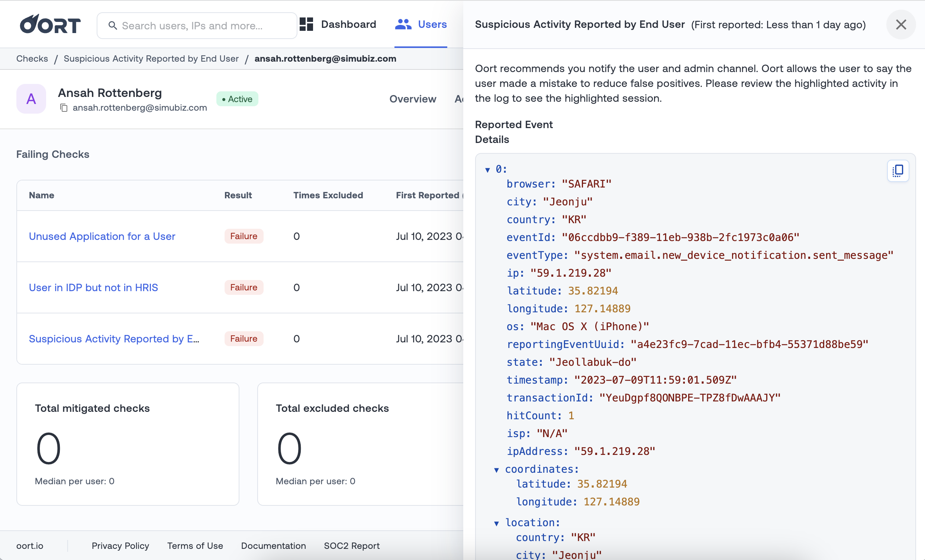Image resolution: width=925 pixels, height=560 pixels.
Task: Go to the Checks breadcrumb
Action: (32, 59)
